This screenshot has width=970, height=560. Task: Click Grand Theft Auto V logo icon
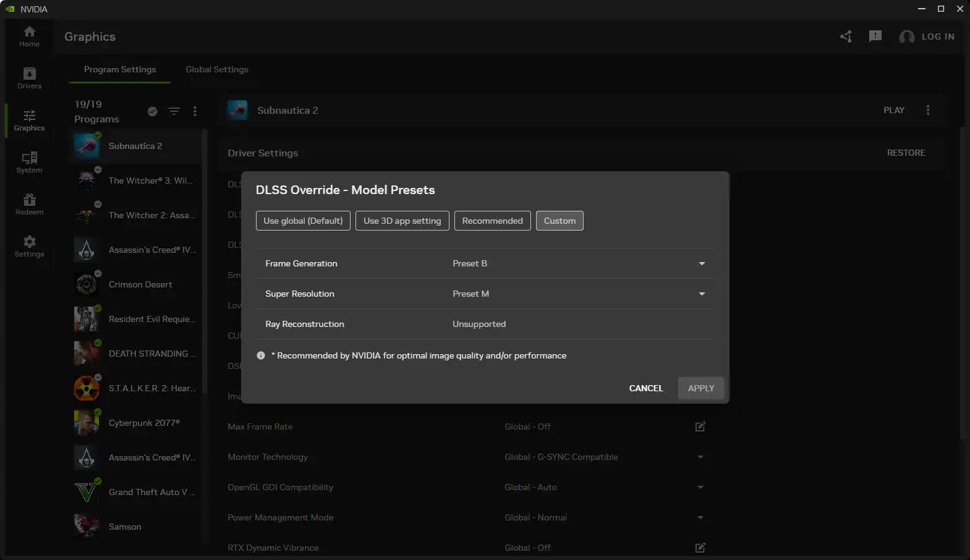tap(87, 492)
